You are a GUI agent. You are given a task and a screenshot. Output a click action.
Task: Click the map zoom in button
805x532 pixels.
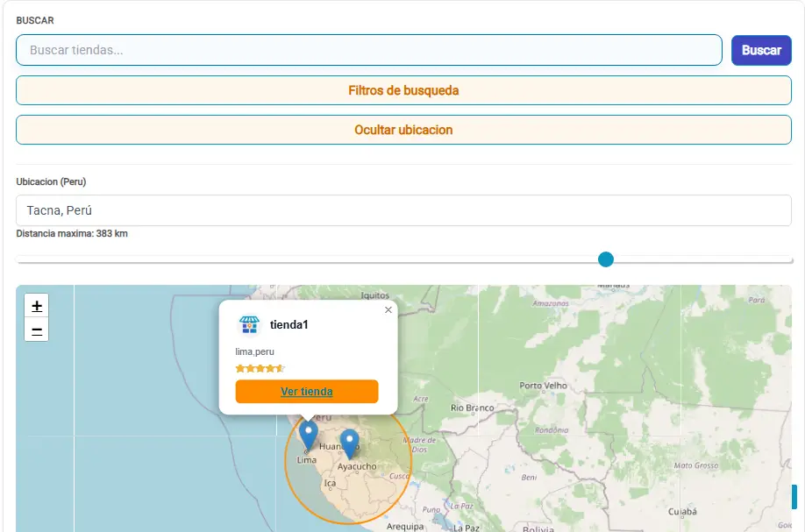(x=37, y=306)
